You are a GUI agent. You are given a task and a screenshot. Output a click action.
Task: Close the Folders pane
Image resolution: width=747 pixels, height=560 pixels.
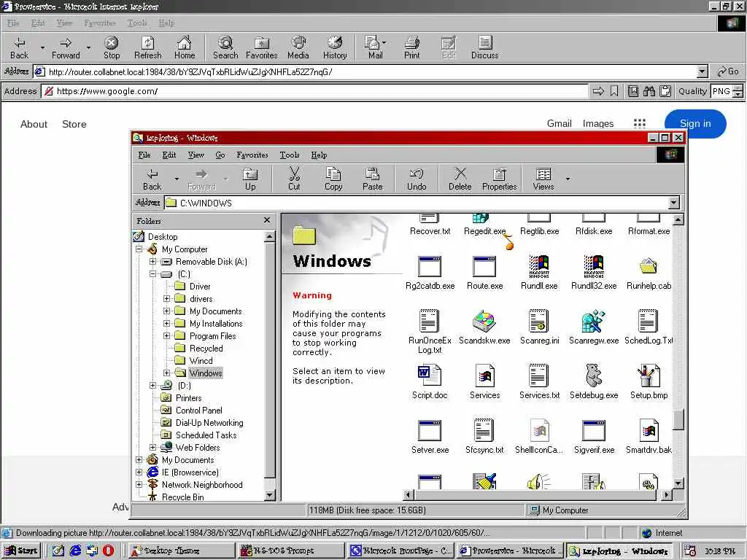pos(267,220)
